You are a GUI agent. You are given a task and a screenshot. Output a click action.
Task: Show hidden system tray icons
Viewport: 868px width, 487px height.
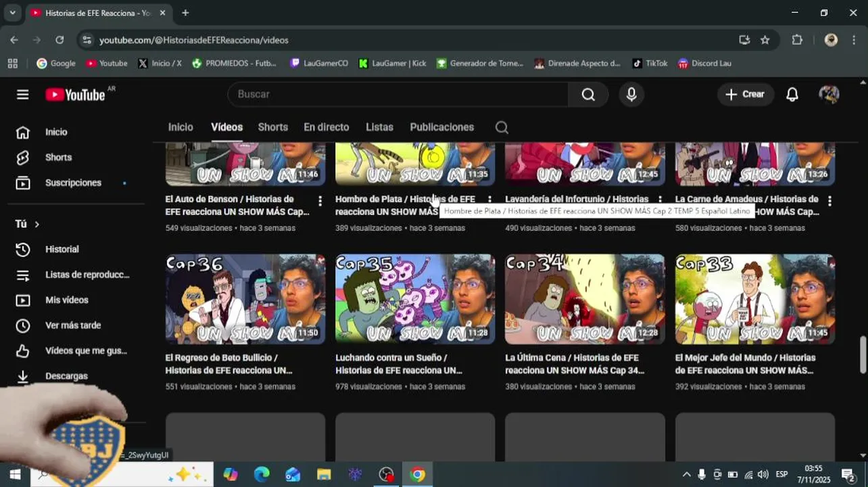(686, 475)
